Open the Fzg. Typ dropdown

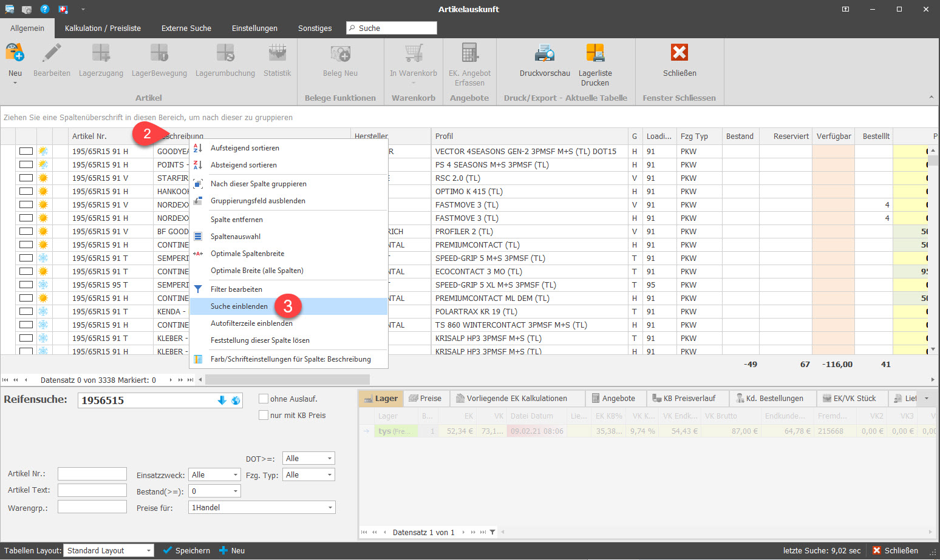point(330,474)
